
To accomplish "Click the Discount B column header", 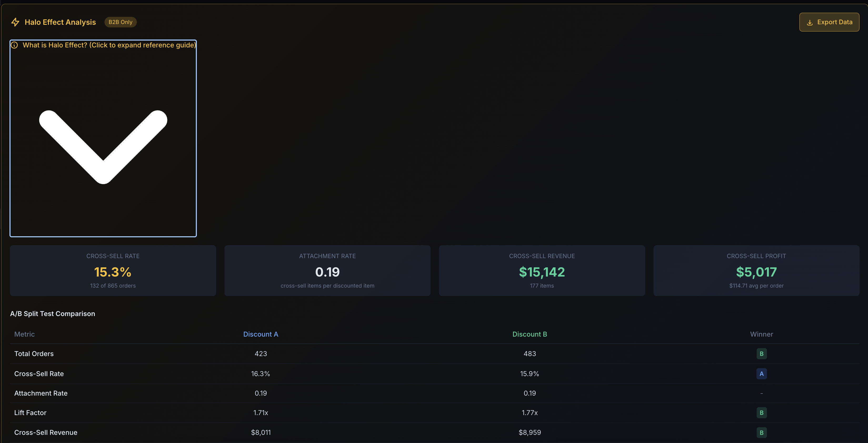I will pos(530,334).
